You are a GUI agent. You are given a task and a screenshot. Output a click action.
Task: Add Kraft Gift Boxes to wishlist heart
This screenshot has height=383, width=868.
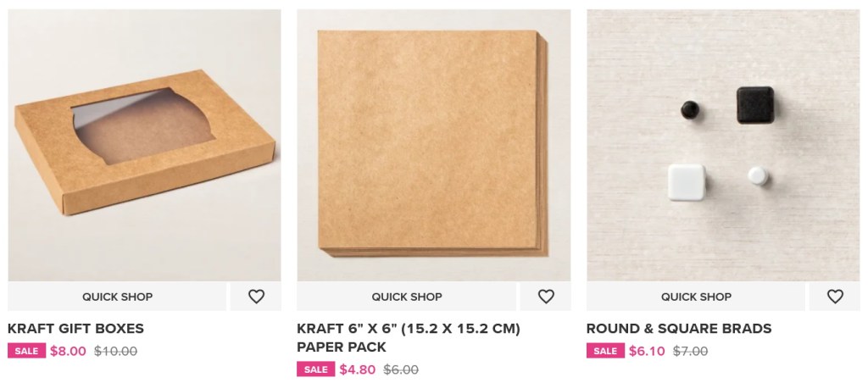click(x=256, y=297)
